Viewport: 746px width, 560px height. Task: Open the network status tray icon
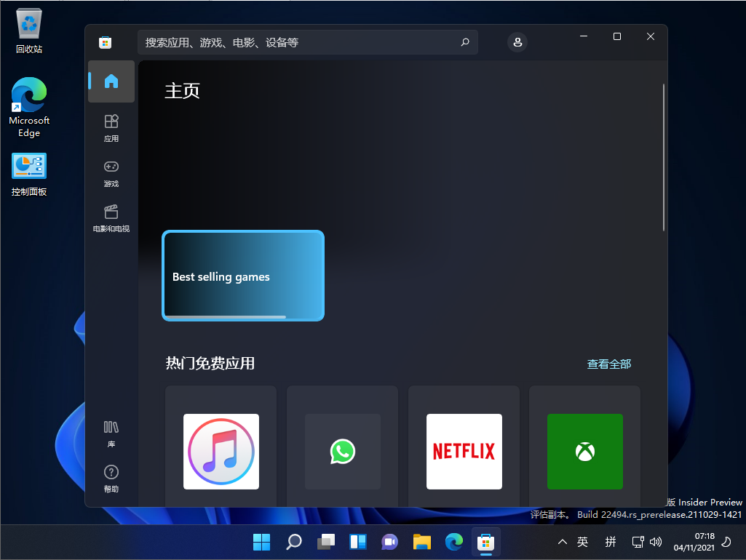pos(638,542)
